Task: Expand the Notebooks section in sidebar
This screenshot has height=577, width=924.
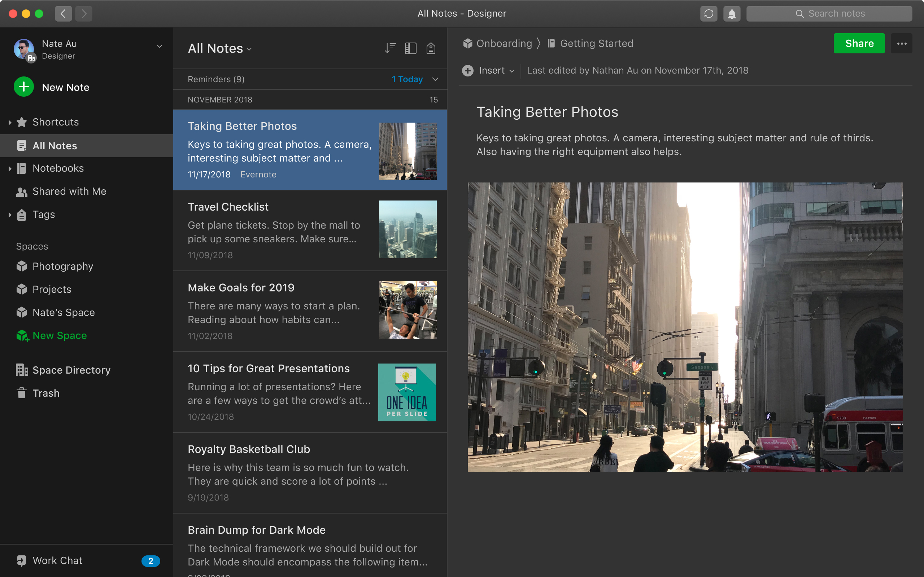Action: (x=9, y=168)
